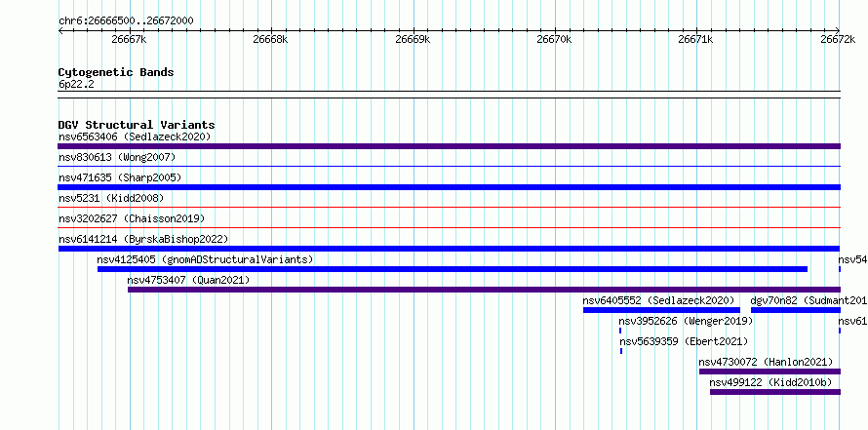This screenshot has height=430, width=868.
Task: Click nsv4730072 (Hanlon2021) label
Action: coord(766,362)
